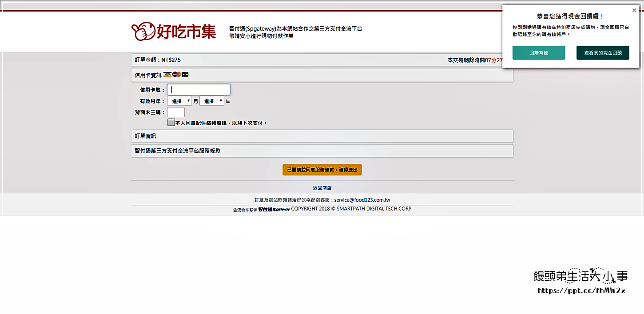
Task: Expand the 訂單資訊 section
Action: click(322, 136)
